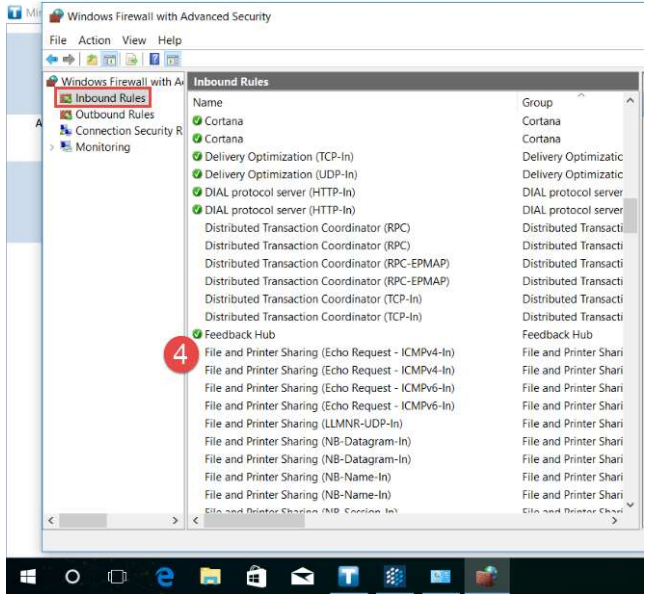This screenshot has width=647, height=594.
Task: Click the firewall icon beside the root tree node
Action: (x=52, y=81)
